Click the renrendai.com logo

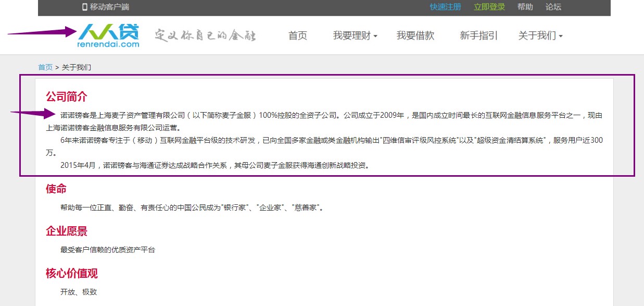(x=108, y=36)
